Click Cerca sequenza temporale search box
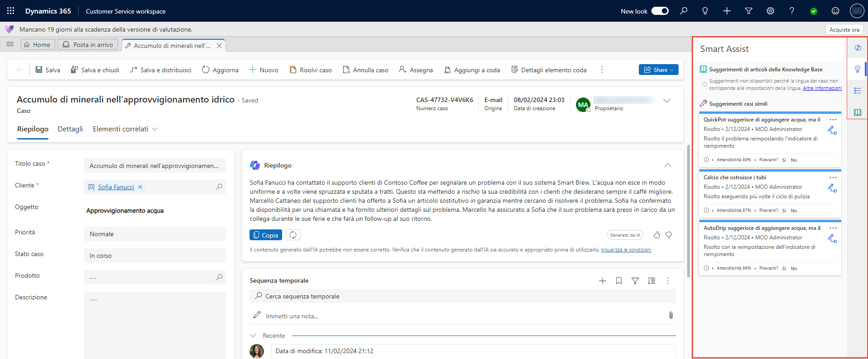868x359 pixels. [x=462, y=296]
